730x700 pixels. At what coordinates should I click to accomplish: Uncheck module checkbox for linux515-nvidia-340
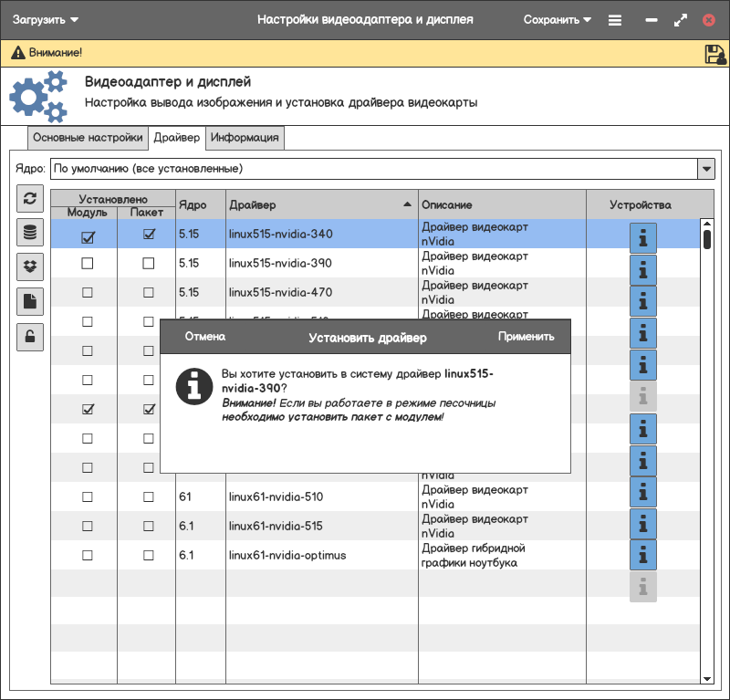click(88, 236)
